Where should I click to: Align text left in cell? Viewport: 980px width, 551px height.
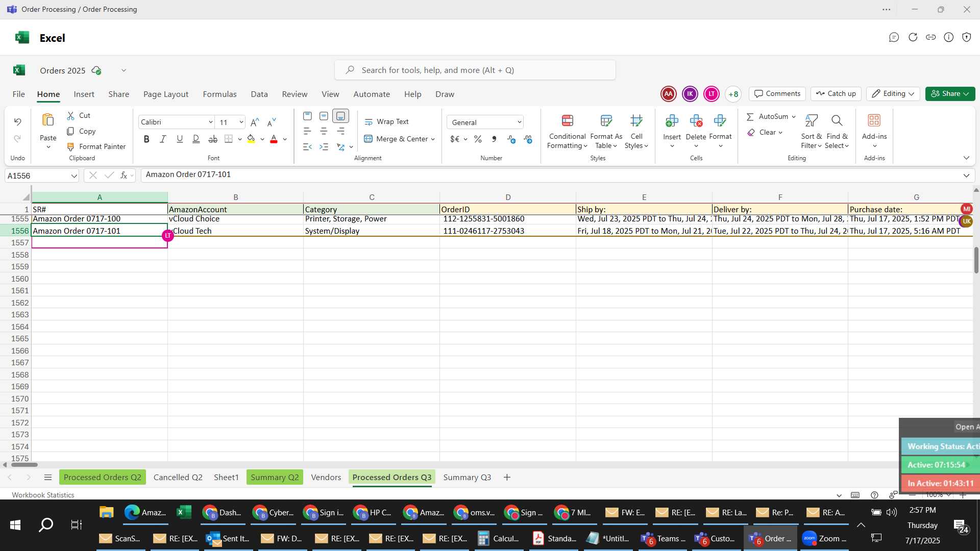(307, 131)
